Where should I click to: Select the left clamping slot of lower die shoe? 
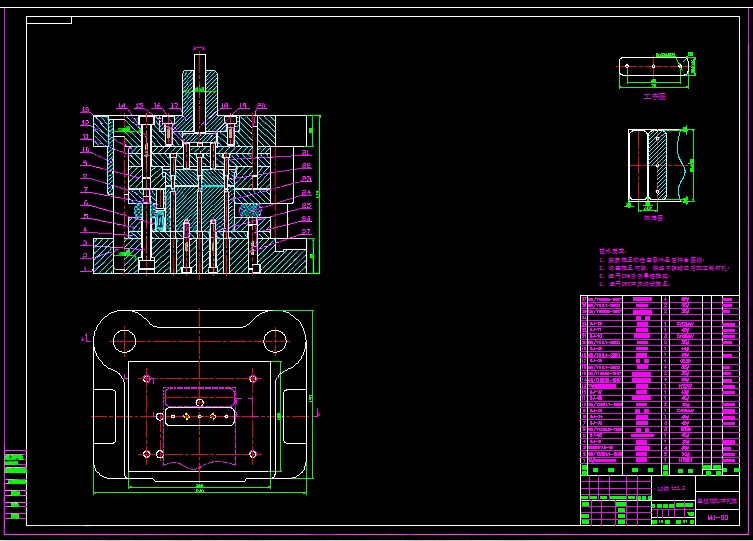click(105, 417)
